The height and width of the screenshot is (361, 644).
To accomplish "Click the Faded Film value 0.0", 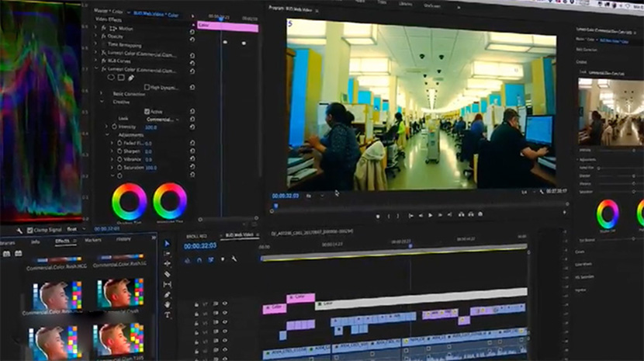I will pyautogui.click(x=148, y=144).
